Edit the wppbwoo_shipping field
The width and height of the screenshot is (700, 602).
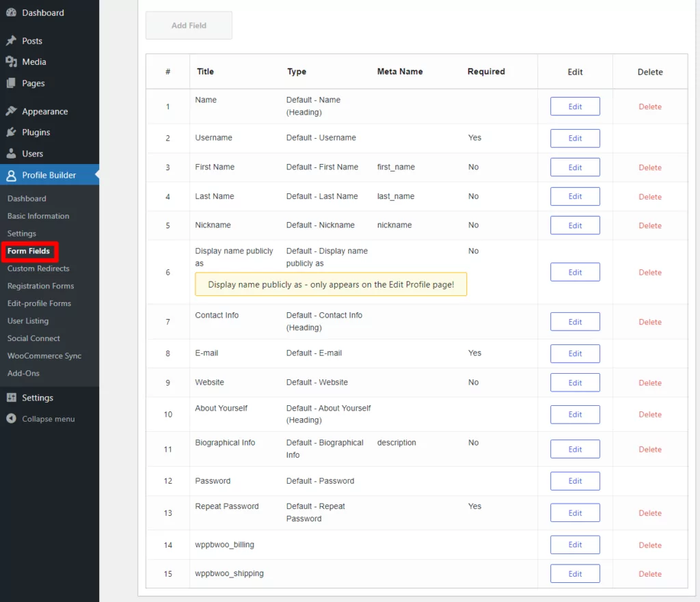(575, 573)
